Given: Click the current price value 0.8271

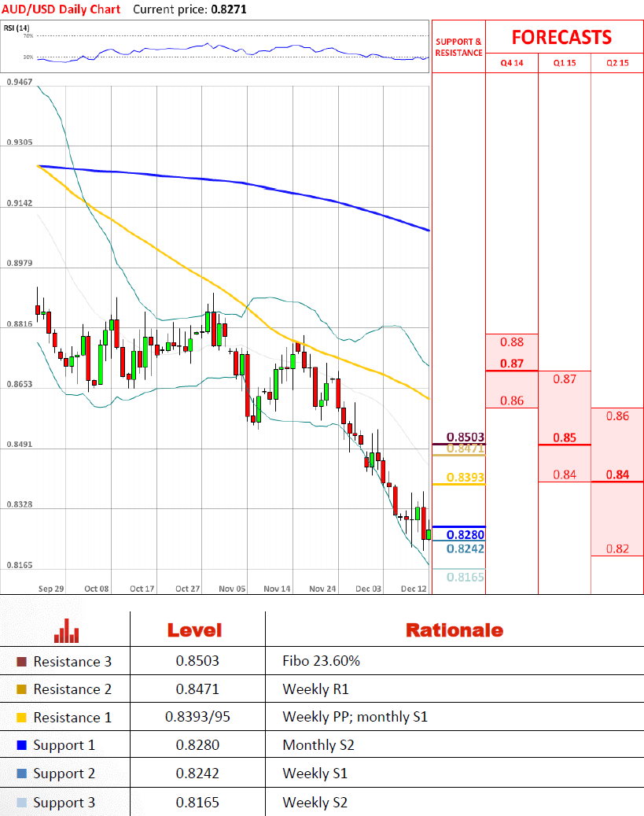Looking at the screenshot, I should 229,9.
